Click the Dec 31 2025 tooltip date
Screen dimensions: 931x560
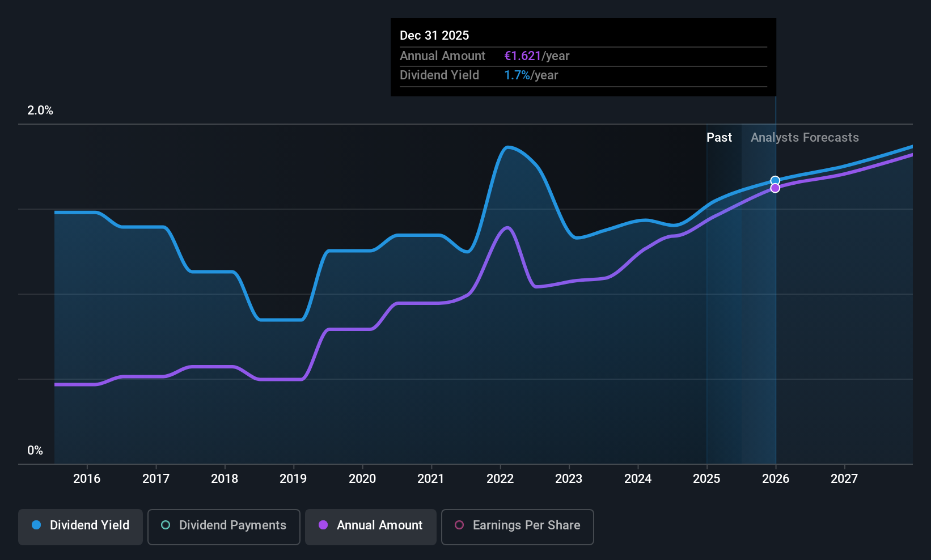(x=434, y=36)
